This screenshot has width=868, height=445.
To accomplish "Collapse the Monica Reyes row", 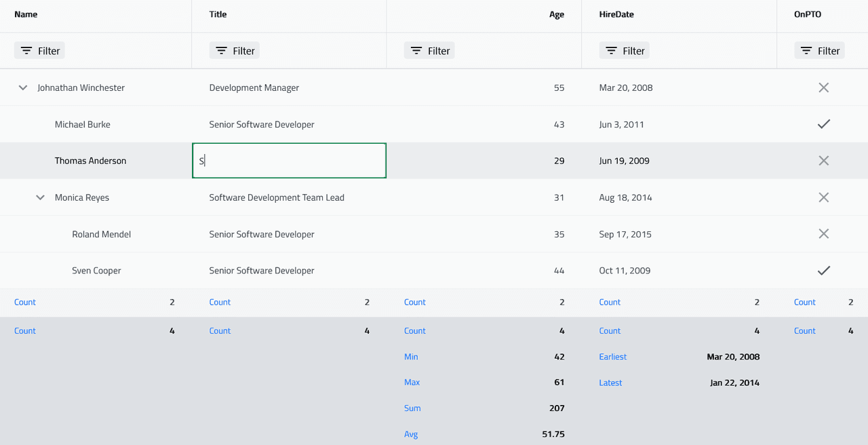I will 41,197.
